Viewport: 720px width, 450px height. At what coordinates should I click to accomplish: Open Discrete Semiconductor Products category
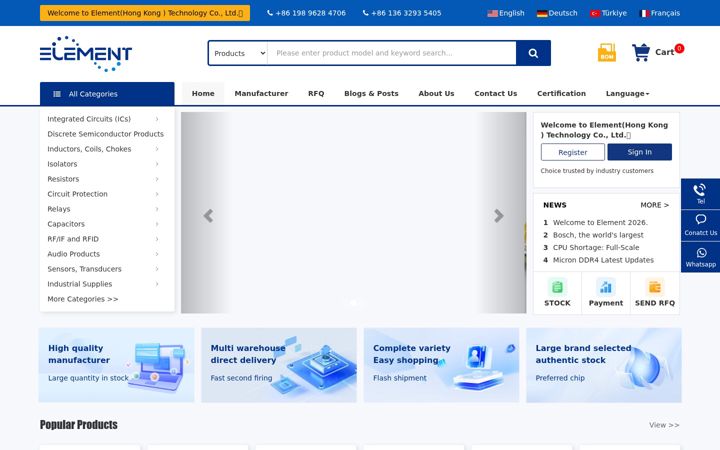105,134
